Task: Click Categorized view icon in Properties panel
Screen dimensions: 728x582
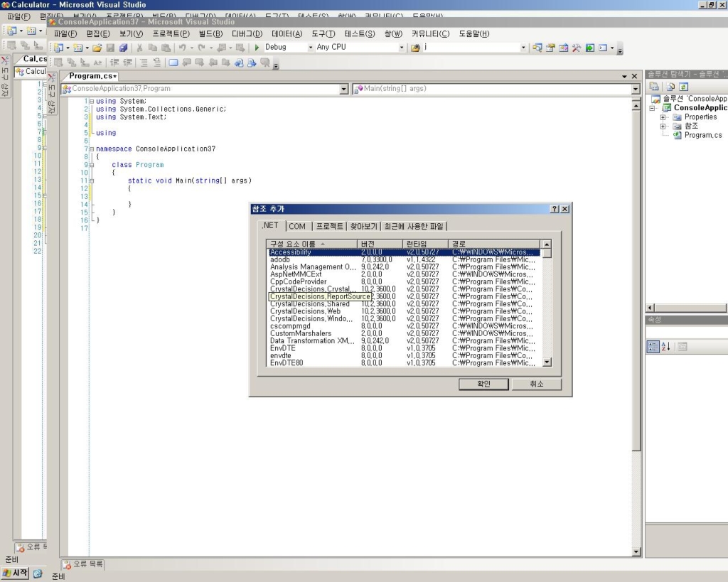Action: tap(653, 347)
